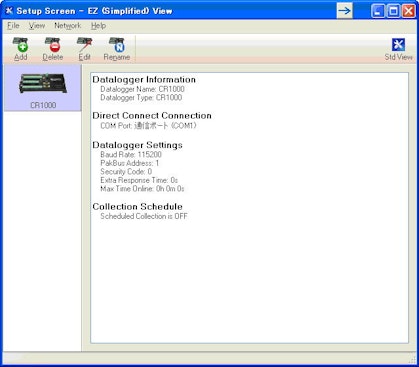Click 'Scheduled Collection is OFF' text

[x=144, y=216]
